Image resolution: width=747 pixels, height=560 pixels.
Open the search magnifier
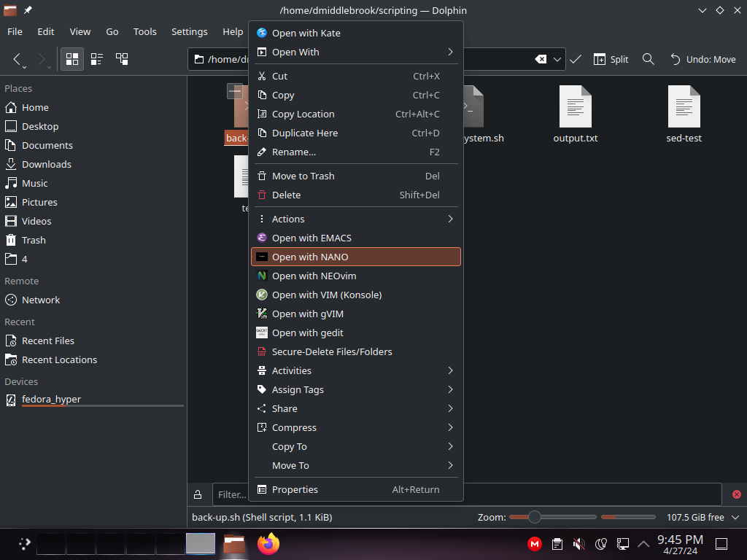(648, 59)
